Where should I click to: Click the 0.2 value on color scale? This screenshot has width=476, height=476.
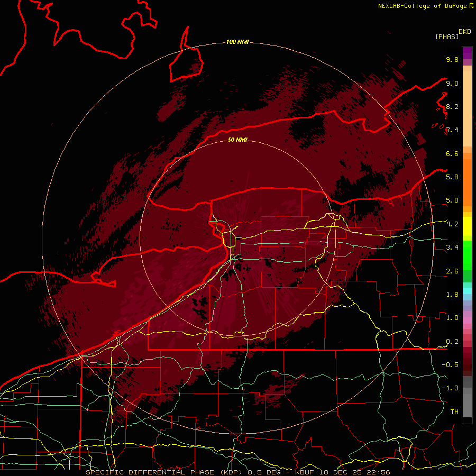452,342
